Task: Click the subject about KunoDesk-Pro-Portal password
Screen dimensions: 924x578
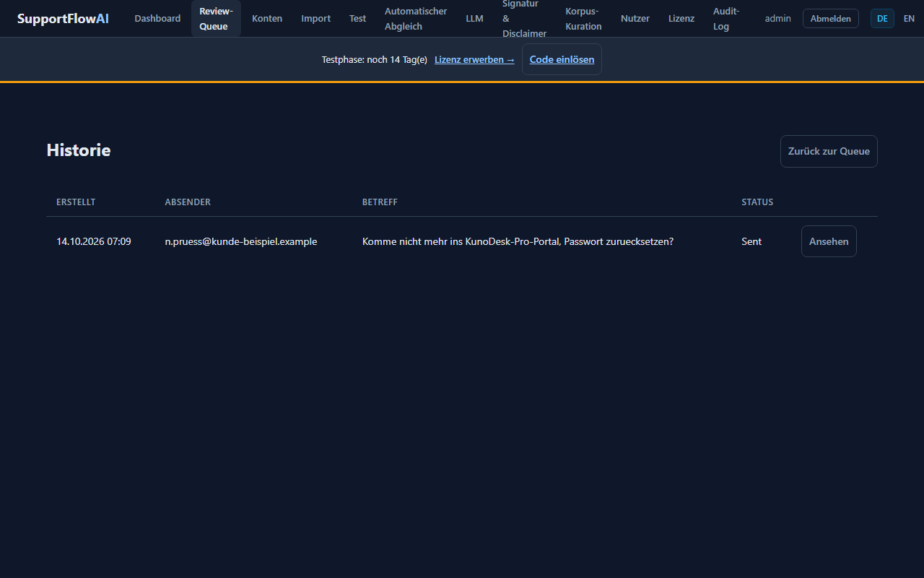Action: coord(518,241)
